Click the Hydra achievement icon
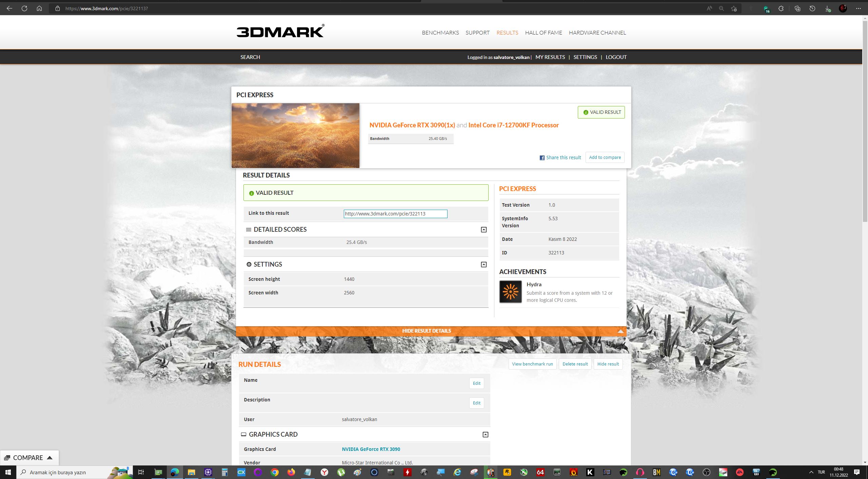This screenshot has height=479, width=868. coord(511,292)
